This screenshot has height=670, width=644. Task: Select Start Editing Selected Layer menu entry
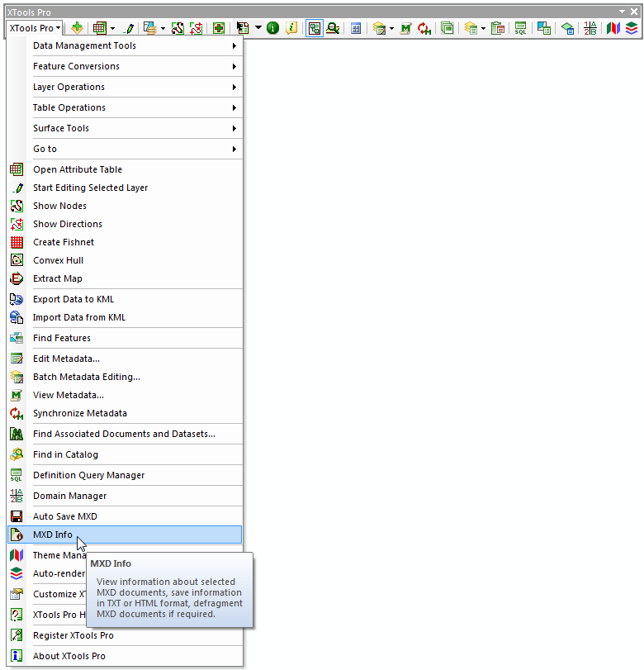[125, 188]
